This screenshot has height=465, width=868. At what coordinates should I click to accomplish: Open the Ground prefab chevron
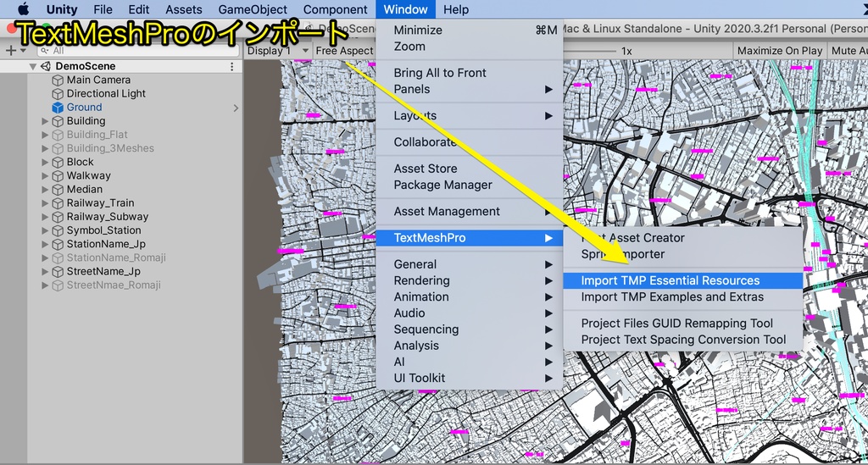point(236,108)
